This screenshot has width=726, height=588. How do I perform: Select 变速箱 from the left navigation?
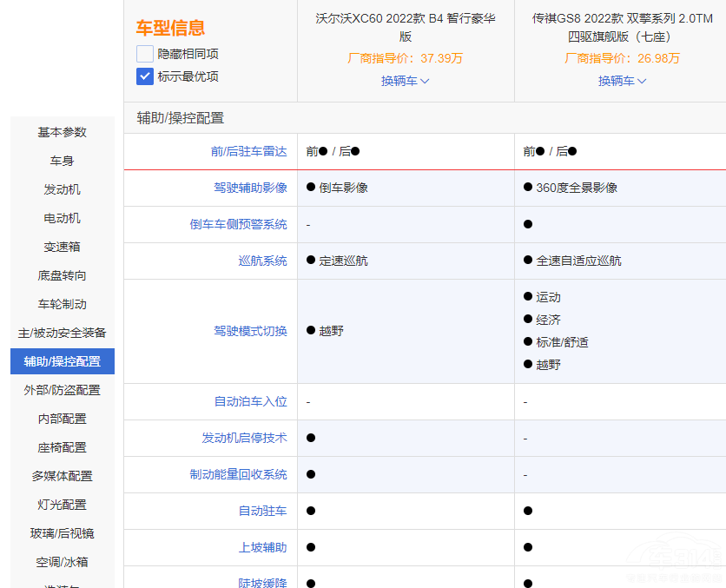pyautogui.click(x=60, y=247)
